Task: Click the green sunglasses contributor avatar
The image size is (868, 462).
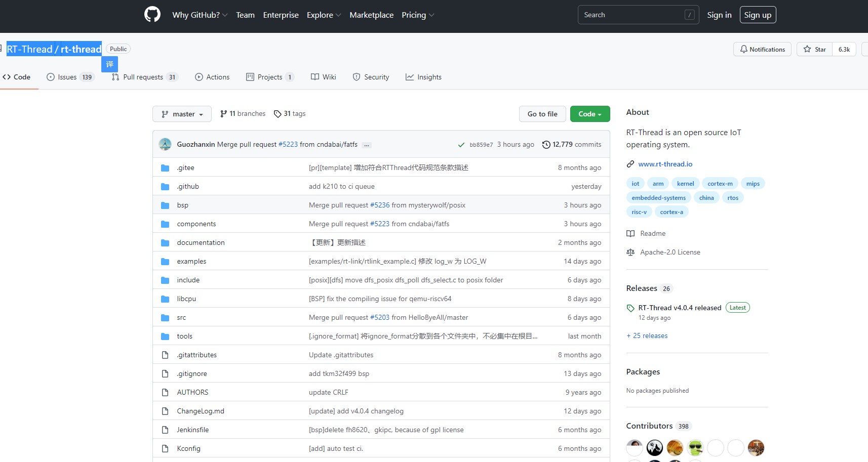Action: click(x=695, y=448)
